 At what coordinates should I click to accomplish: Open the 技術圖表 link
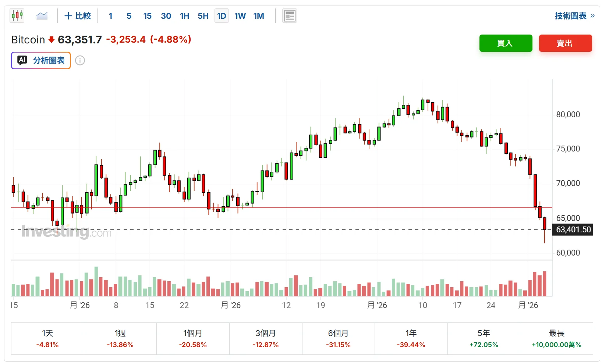coord(571,16)
